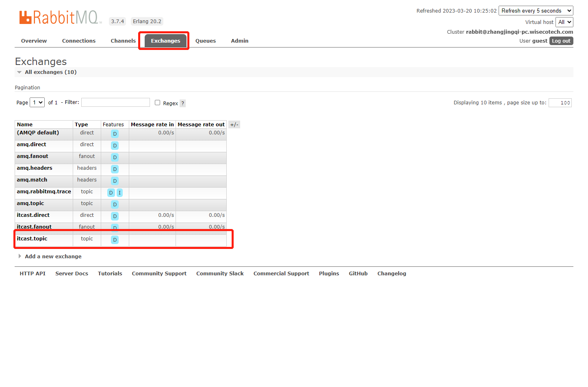Viewport: 588px width, 387px height.
Task: Open the amq.direct exchange
Action: tap(31, 144)
